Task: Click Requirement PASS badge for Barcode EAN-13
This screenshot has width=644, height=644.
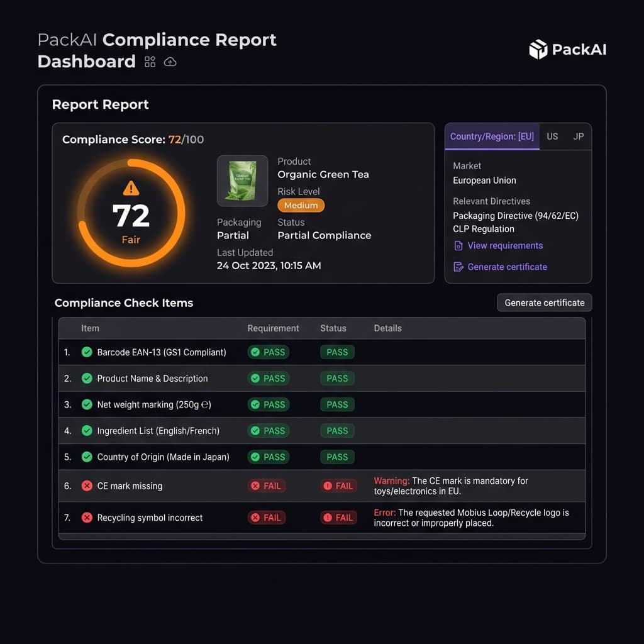Action: pyautogui.click(x=268, y=352)
